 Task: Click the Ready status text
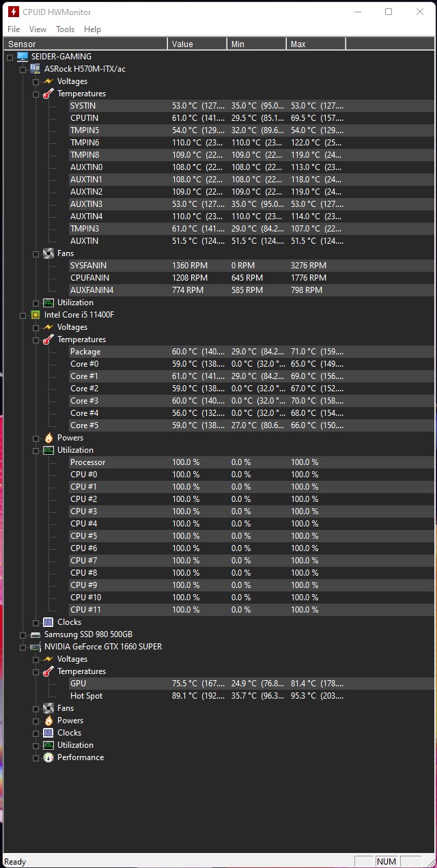pos(15,862)
